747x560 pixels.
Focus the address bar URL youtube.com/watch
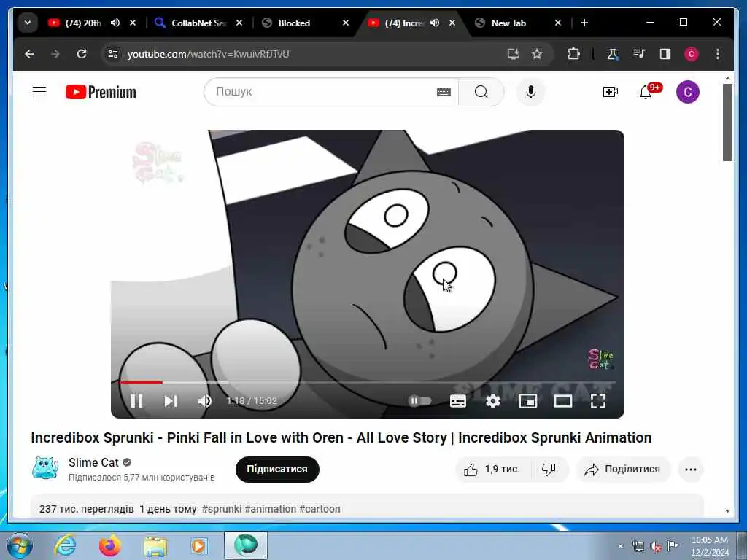click(208, 54)
